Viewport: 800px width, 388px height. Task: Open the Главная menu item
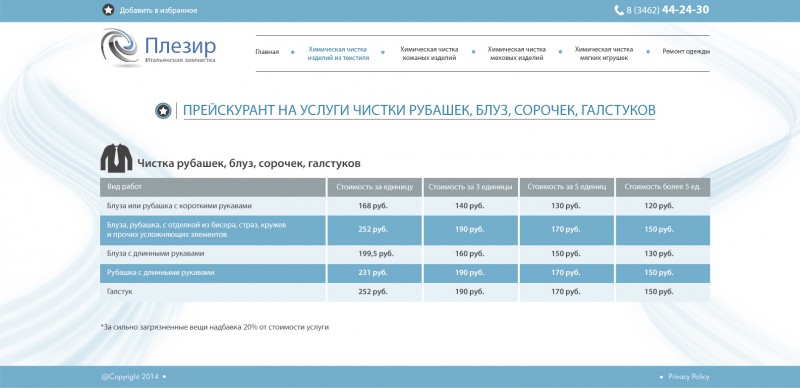[x=267, y=52]
